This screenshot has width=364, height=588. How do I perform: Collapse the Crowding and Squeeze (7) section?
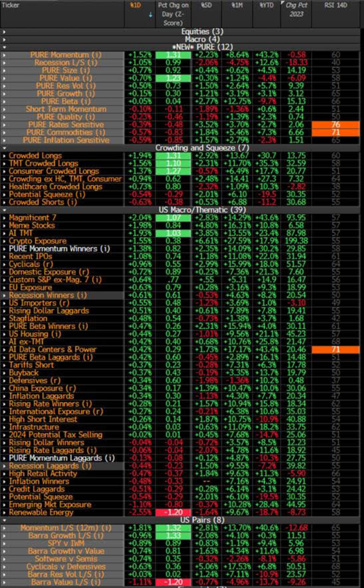tap(4, 147)
